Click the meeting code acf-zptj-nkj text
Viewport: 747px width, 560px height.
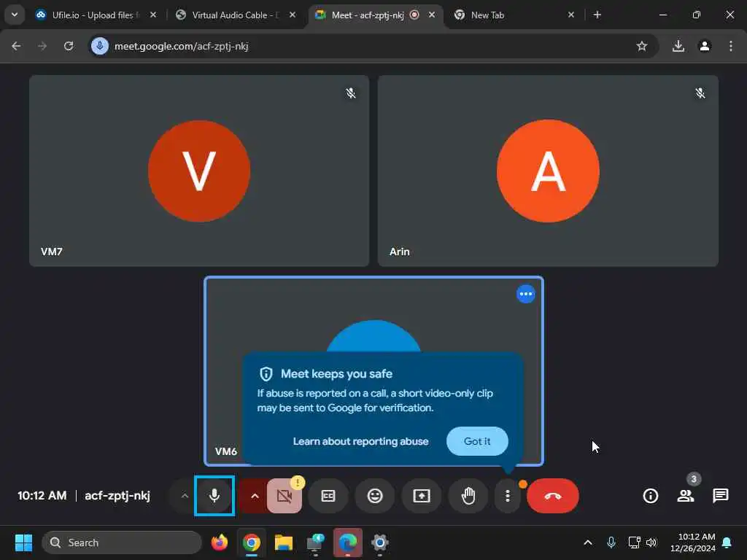(x=117, y=496)
